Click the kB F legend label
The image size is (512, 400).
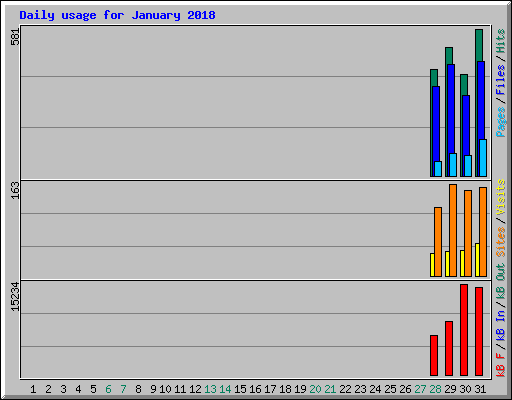(x=501, y=365)
